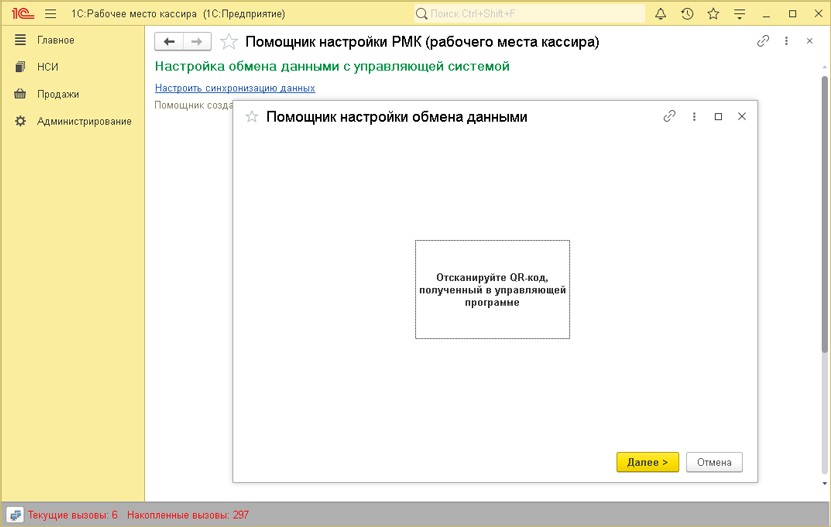This screenshot has width=831, height=527.
Task: Open the Главное section
Action: [x=56, y=40]
